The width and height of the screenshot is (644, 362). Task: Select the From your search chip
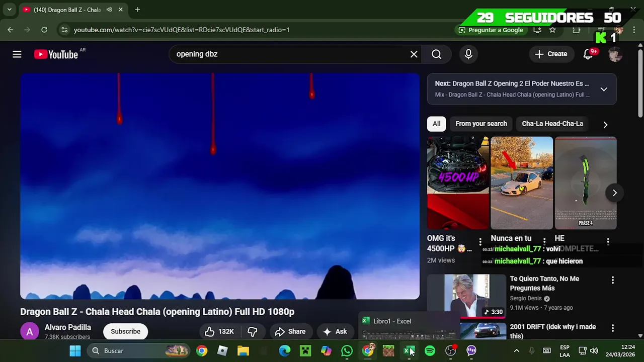pos(481,124)
